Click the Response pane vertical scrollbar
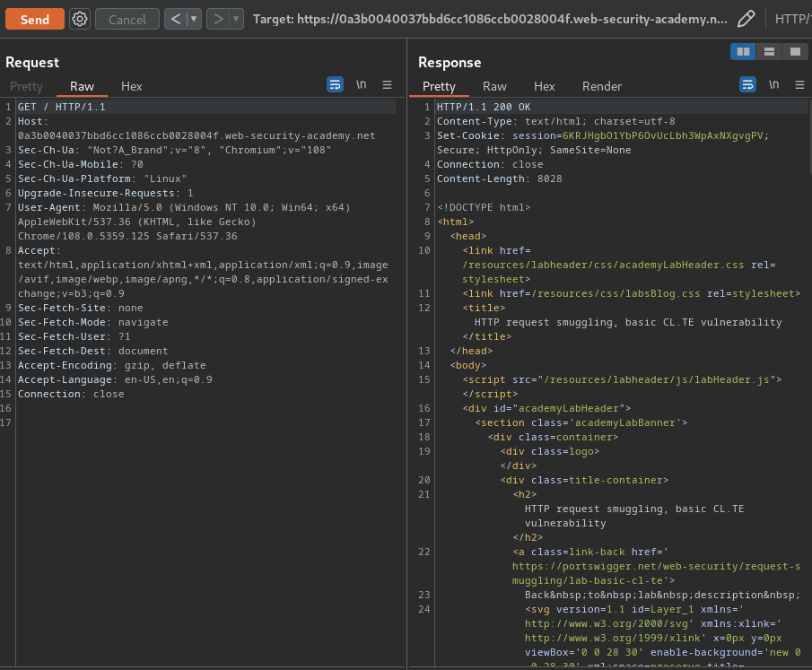Image resolution: width=812 pixels, height=670 pixels. tap(809, 137)
